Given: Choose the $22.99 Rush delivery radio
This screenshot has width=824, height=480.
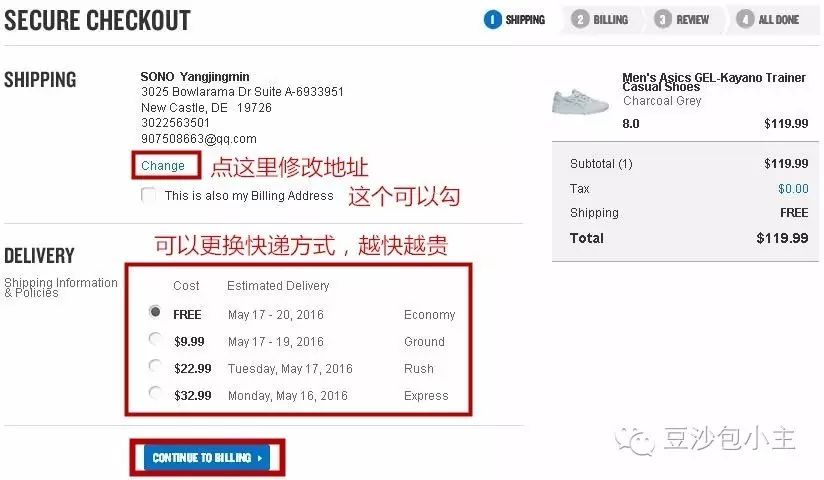Looking at the screenshot, I should (154, 365).
